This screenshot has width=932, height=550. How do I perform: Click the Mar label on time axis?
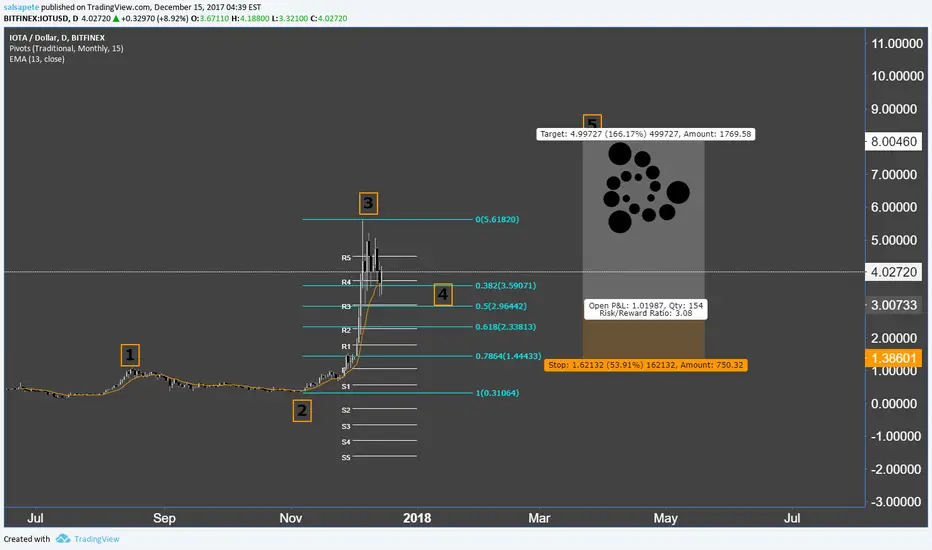click(x=539, y=518)
